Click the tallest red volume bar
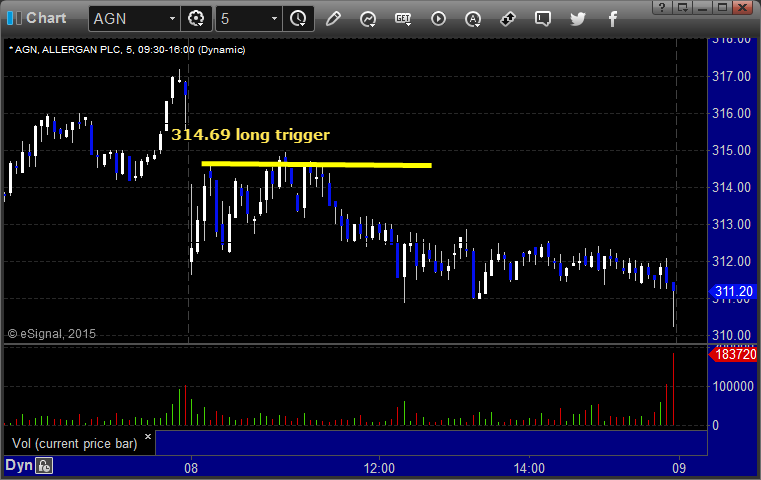Screen dimensions: 761x480 (x=673, y=389)
